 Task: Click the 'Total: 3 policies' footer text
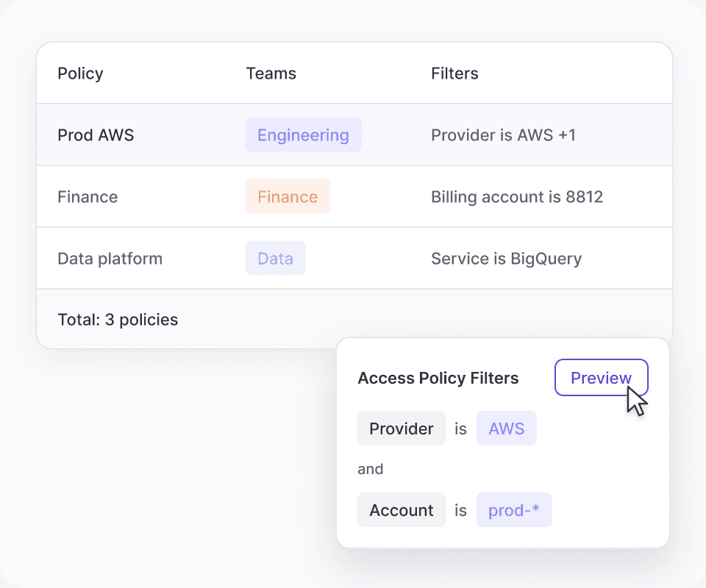[118, 320]
